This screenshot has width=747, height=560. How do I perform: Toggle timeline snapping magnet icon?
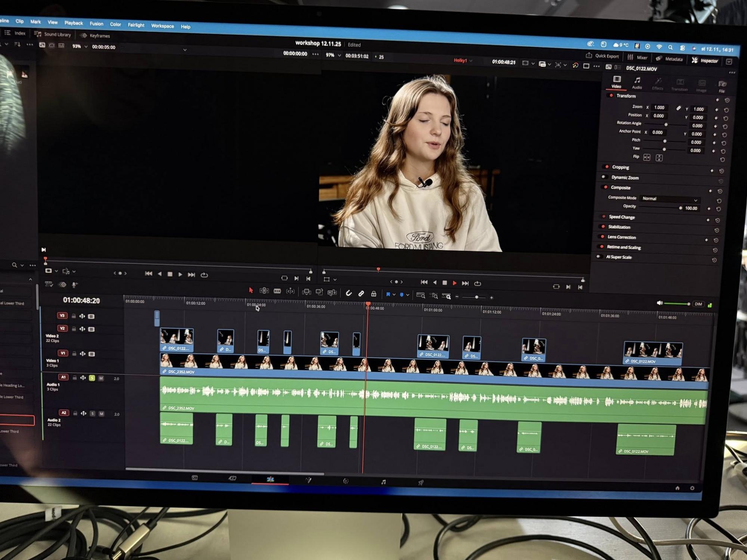tap(348, 293)
